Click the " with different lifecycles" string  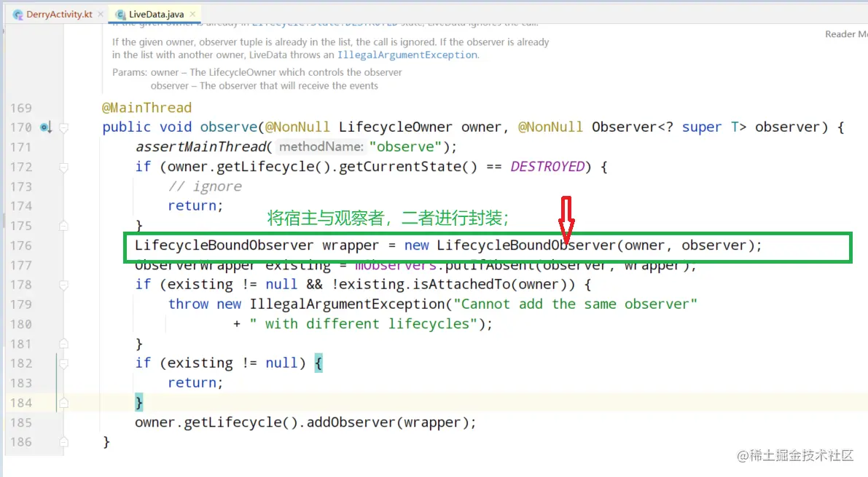pyautogui.click(x=363, y=324)
